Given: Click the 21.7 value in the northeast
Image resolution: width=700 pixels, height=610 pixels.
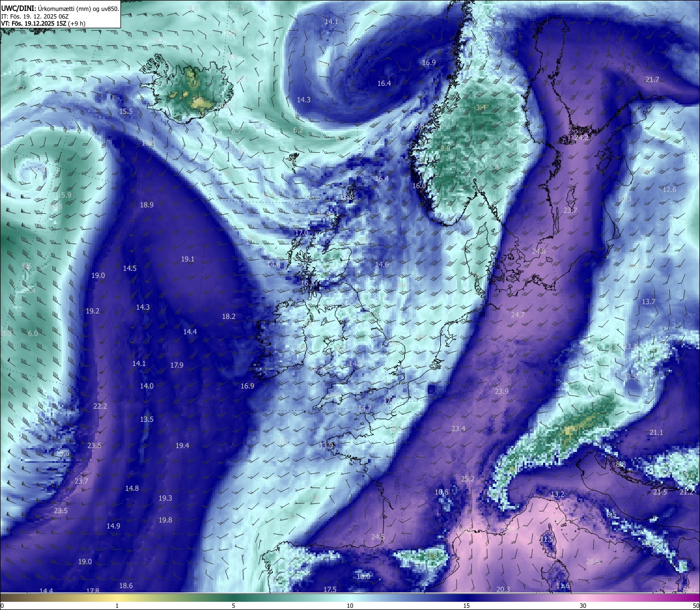Looking at the screenshot, I should coord(652,79).
